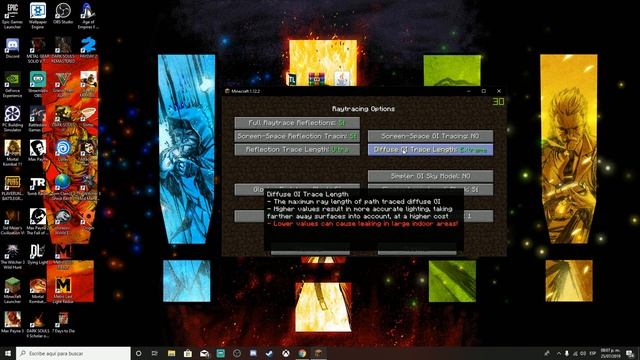Open the PC Building Simulator desktop shortcut
The height and width of the screenshot is (360, 640).
click(12, 119)
